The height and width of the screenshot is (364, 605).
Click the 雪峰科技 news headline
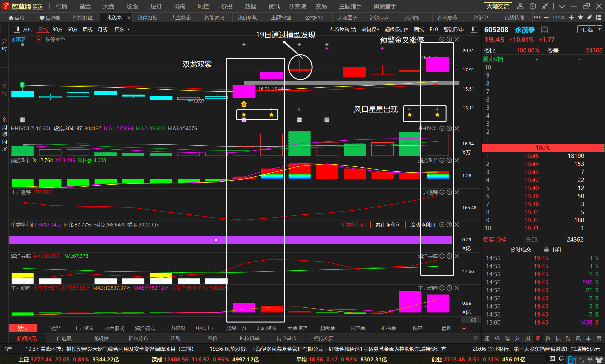[109, 349]
